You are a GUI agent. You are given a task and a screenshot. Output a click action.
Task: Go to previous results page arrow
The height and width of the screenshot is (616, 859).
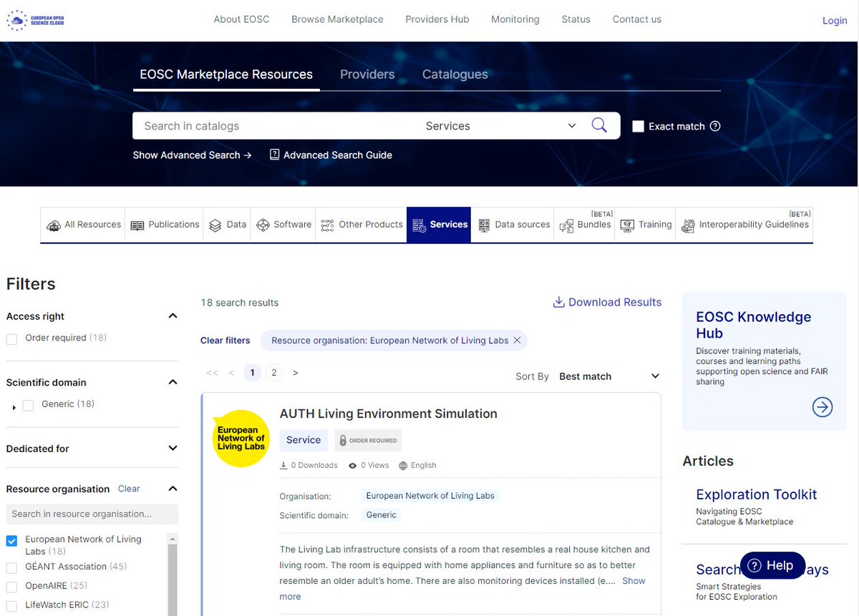click(231, 373)
